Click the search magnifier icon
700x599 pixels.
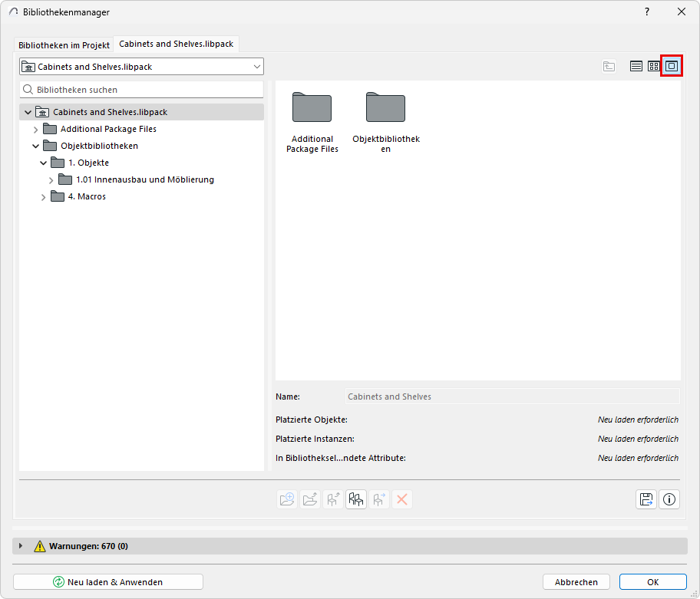click(28, 90)
